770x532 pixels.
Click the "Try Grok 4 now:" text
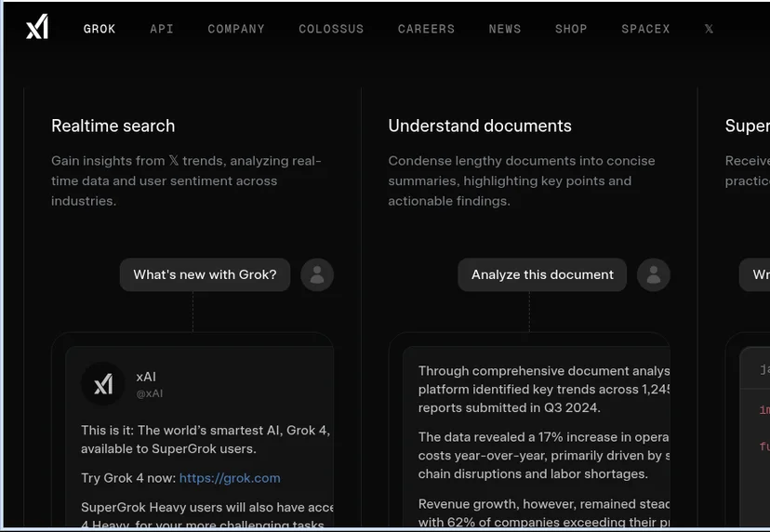(128, 478)
